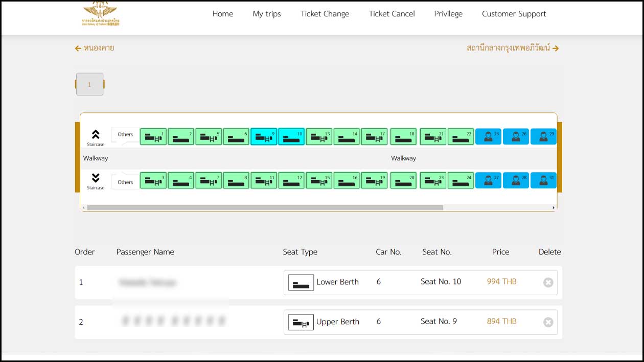Go to Ticket Change
Image resolution: width=644 pixels, height=362 pixels.
(x=325, y=14)
